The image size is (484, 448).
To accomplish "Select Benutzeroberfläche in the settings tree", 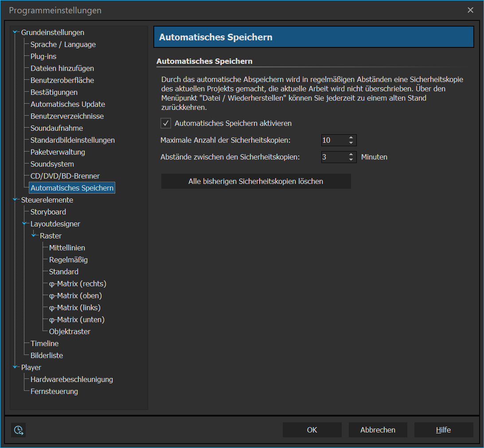I will [62, 80].
